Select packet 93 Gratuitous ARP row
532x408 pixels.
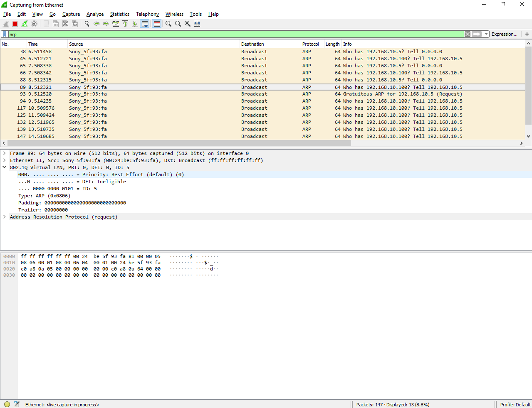click(x=262, y=94)
